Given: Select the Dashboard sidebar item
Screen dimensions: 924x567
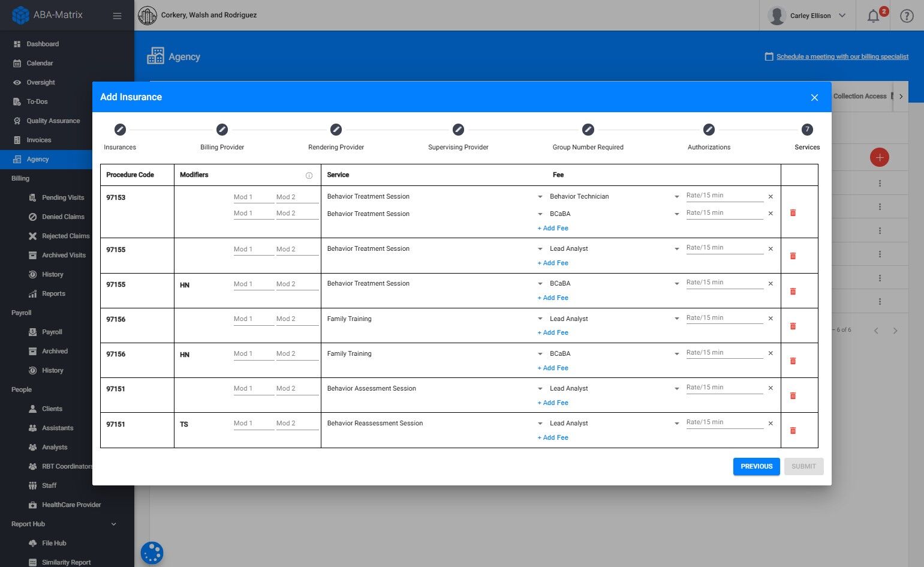Looking at the screenshot, I should [x=43, y=44].
